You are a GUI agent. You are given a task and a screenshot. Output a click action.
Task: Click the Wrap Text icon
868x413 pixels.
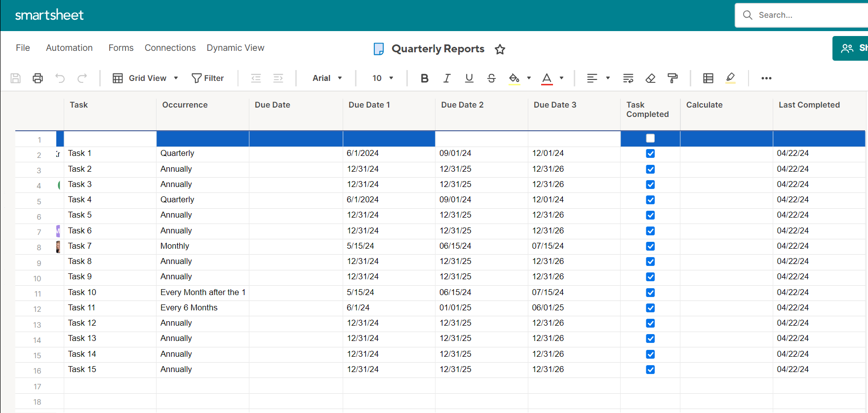(628, 78)
